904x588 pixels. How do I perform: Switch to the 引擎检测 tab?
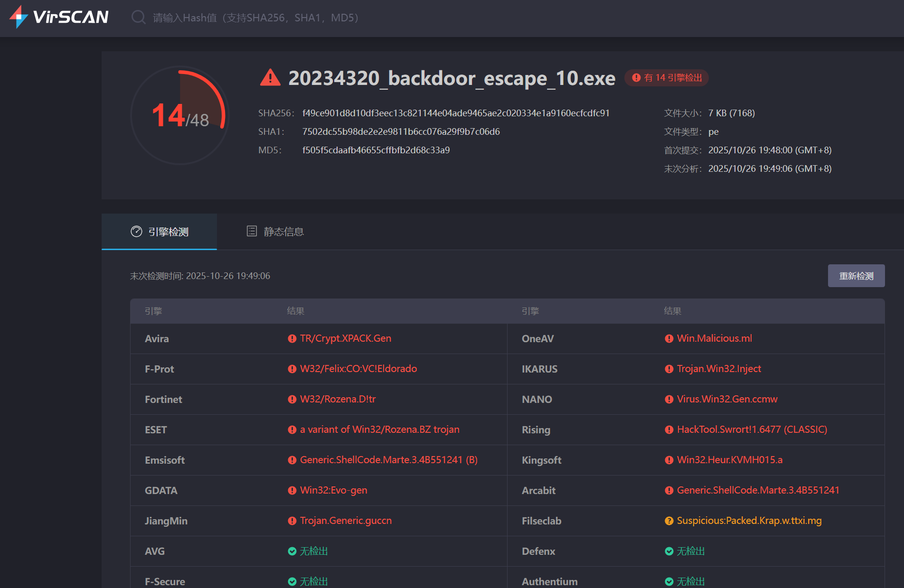point(159,232)
